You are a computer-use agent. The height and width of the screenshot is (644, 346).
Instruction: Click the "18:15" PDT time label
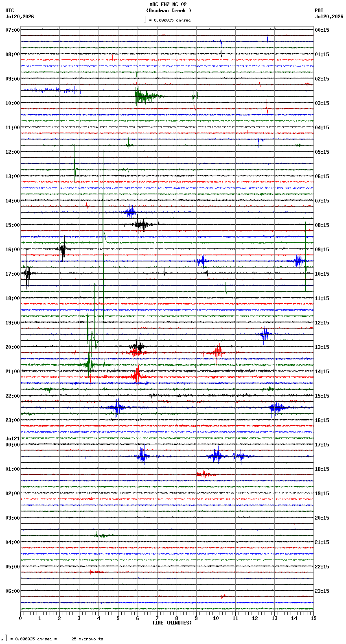point(322,469)
